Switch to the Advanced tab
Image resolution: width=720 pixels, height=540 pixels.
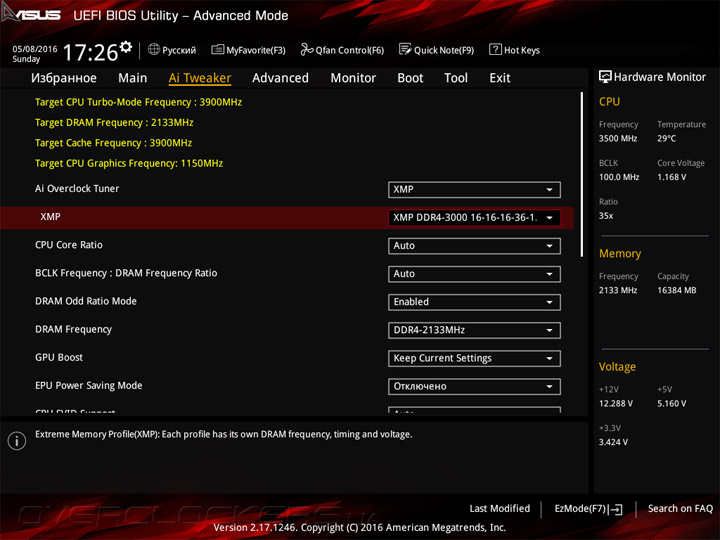[x=281, y=78]
